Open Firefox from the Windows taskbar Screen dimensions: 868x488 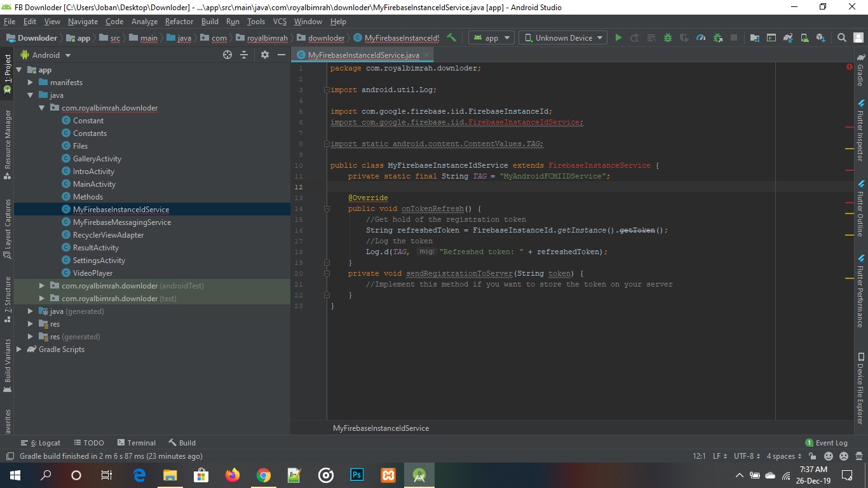point(233,475)
